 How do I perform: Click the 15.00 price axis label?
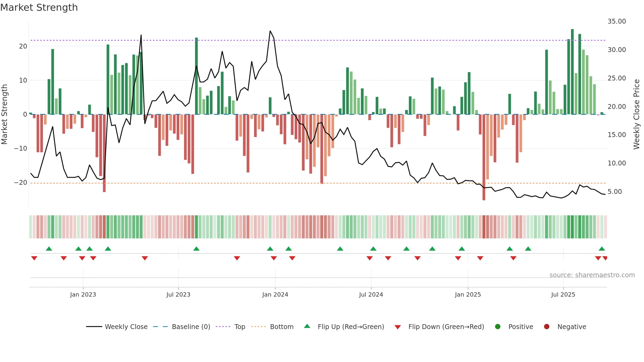pos(617,135)
